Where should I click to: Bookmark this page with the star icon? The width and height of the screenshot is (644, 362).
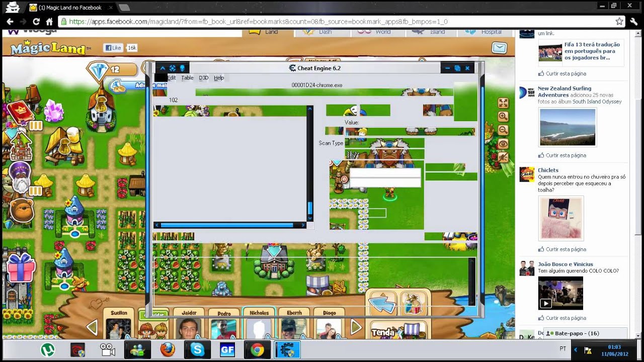click(619, 22)
